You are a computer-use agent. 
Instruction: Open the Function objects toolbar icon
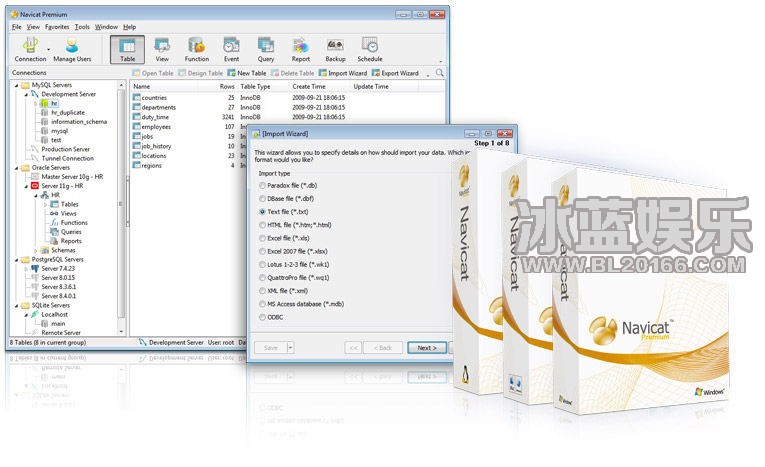click(197, 49)
